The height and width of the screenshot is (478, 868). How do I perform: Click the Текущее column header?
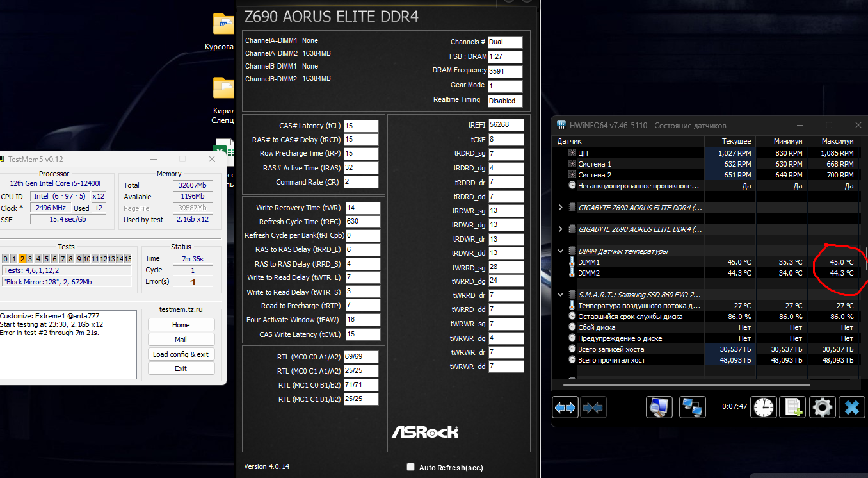tap(730, 141)
